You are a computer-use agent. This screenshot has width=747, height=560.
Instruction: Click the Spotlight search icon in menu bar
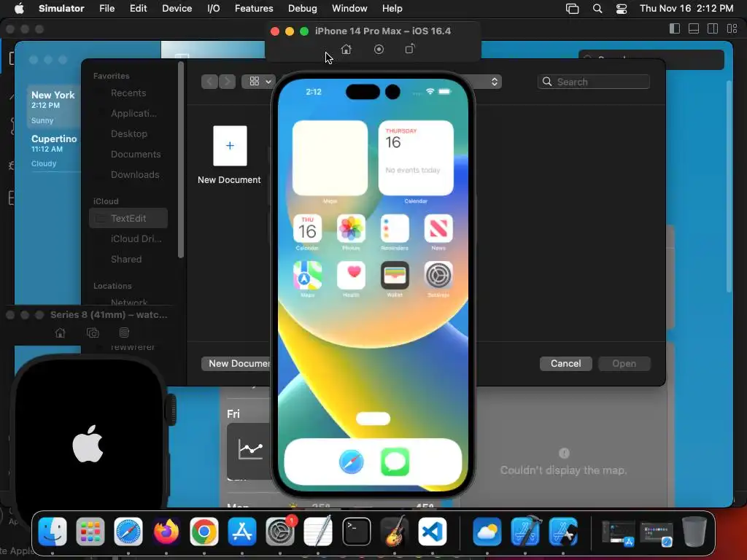click(597, 9)
